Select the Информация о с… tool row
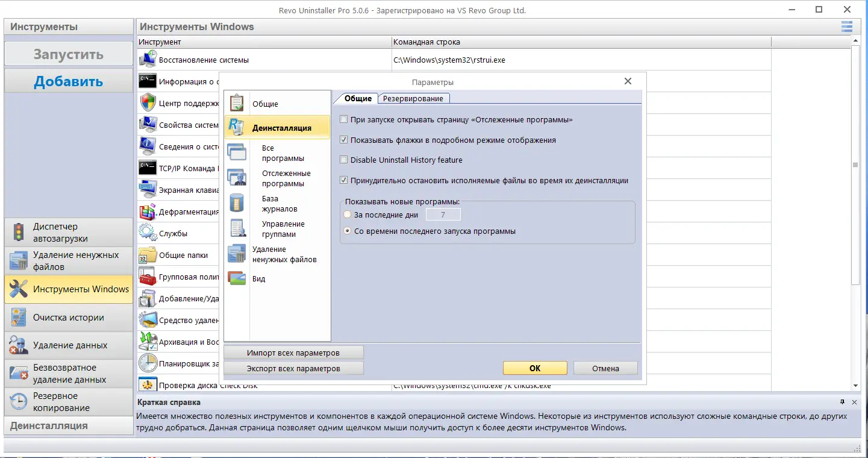 178,81
